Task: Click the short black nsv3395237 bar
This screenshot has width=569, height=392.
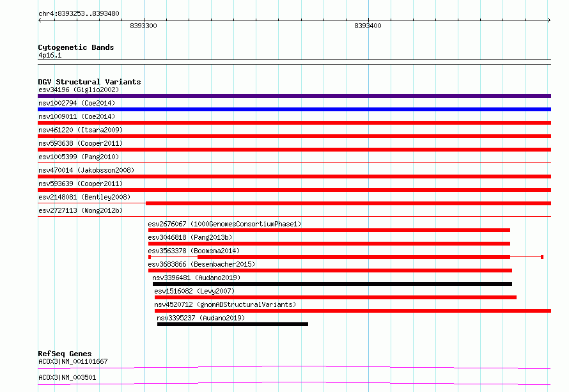Action: 233,324
